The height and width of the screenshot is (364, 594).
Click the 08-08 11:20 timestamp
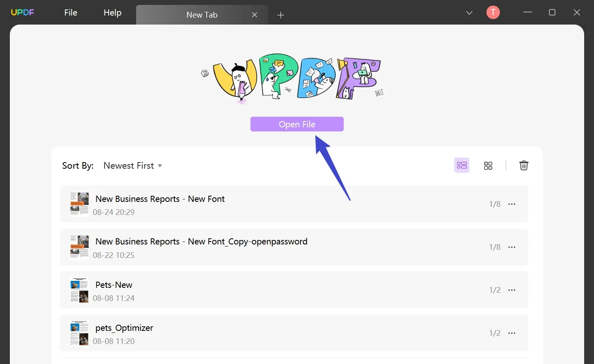[x=114, y=341]
